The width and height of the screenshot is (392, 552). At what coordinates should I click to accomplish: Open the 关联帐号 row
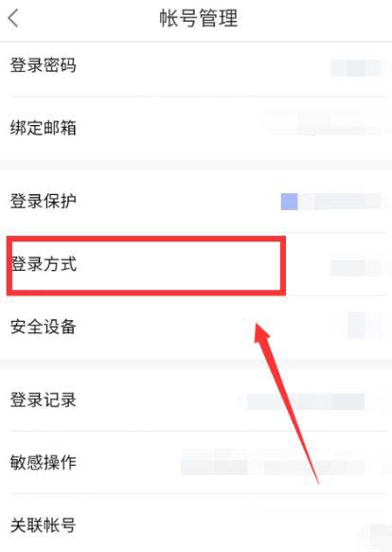click(196, 525)
